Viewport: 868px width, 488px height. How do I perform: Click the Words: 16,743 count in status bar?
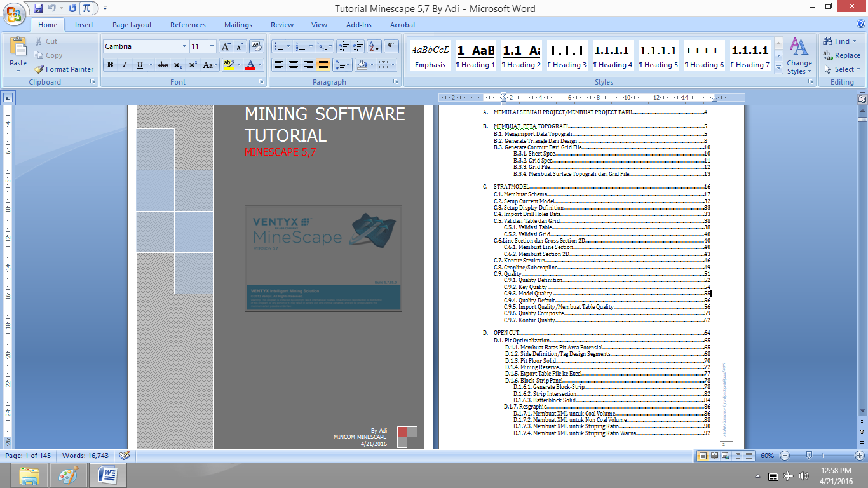pyautogui.click(x=85, y=456)
